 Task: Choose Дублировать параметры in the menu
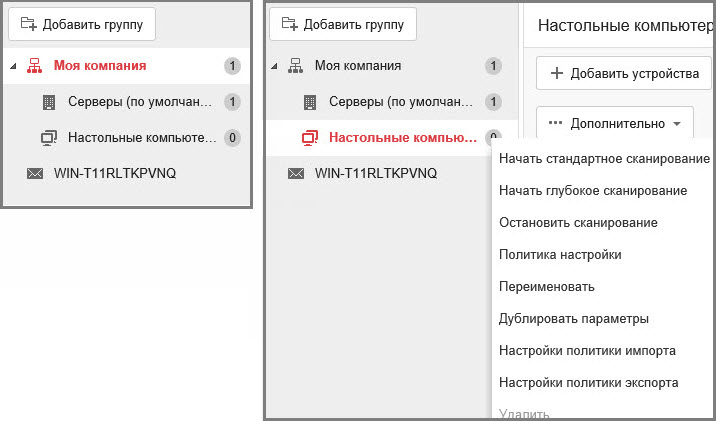[574, 318]
